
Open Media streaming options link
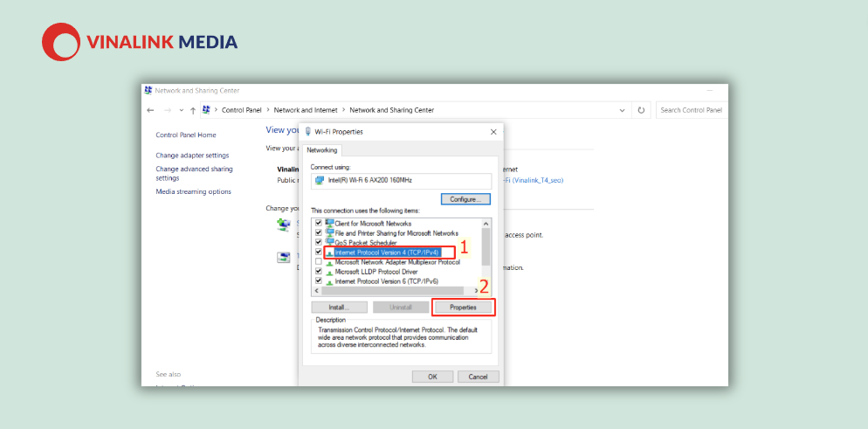pos(194,191)
